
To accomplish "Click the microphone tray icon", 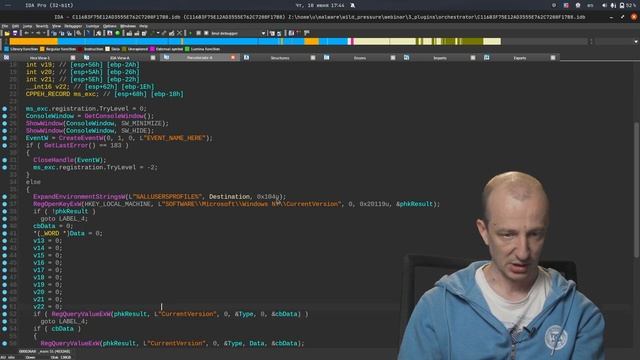I will (x=613, y=5).
